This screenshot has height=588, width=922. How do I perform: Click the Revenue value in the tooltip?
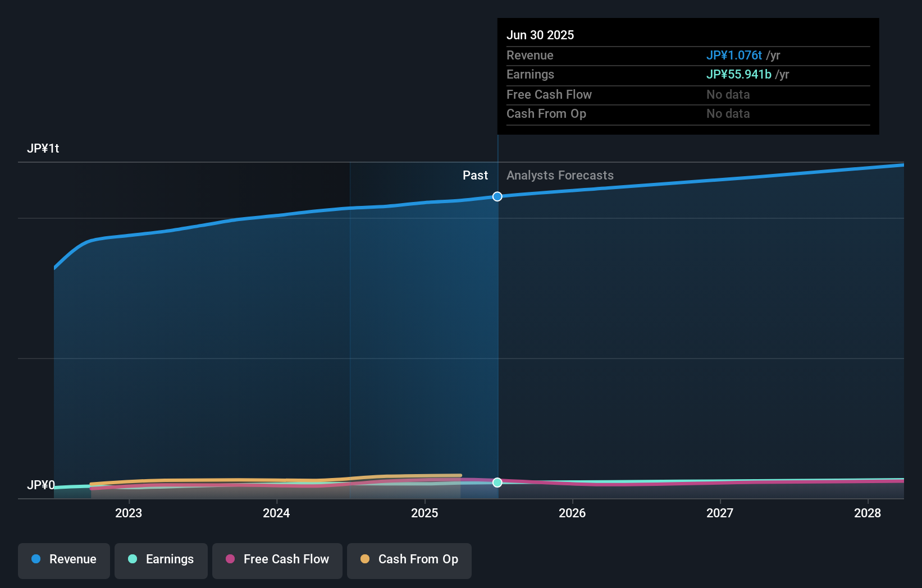(x=733, y=55)
